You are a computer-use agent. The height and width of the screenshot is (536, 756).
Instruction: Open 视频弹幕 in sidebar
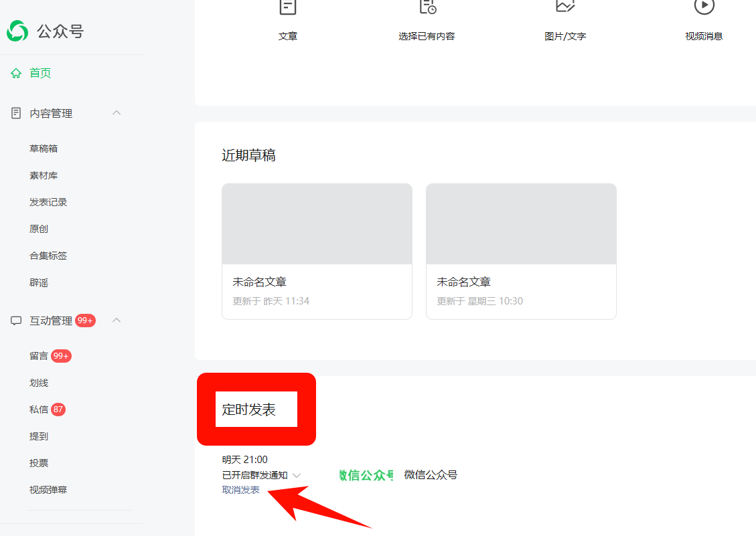click(x=48, y=490)
